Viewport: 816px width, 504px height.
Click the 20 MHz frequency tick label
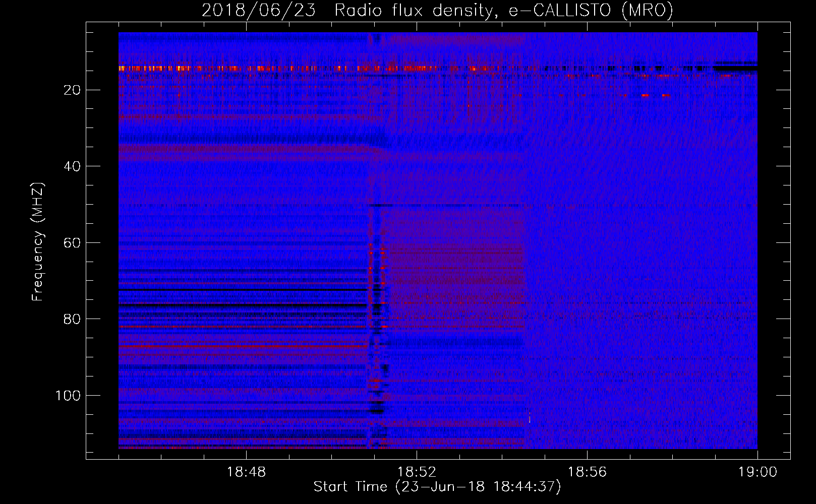(73, 90)
